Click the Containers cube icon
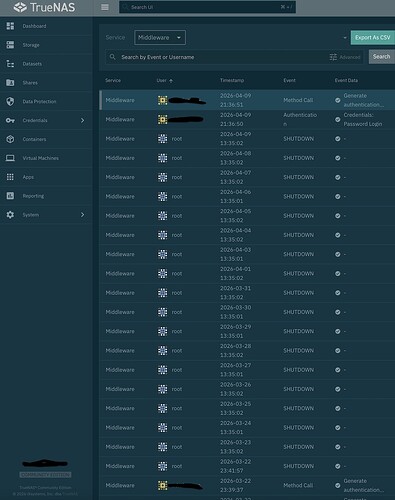The height and width of the screenshot is (500, 395). [10, 139]
